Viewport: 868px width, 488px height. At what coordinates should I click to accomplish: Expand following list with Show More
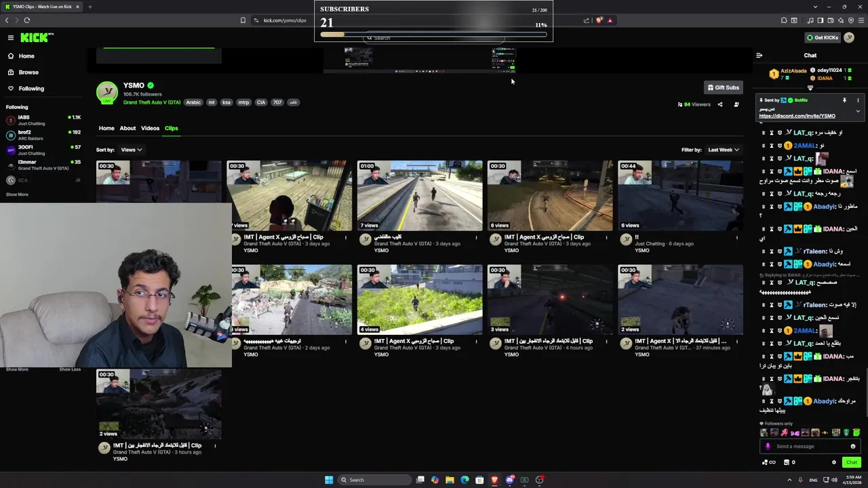[17, 195]
